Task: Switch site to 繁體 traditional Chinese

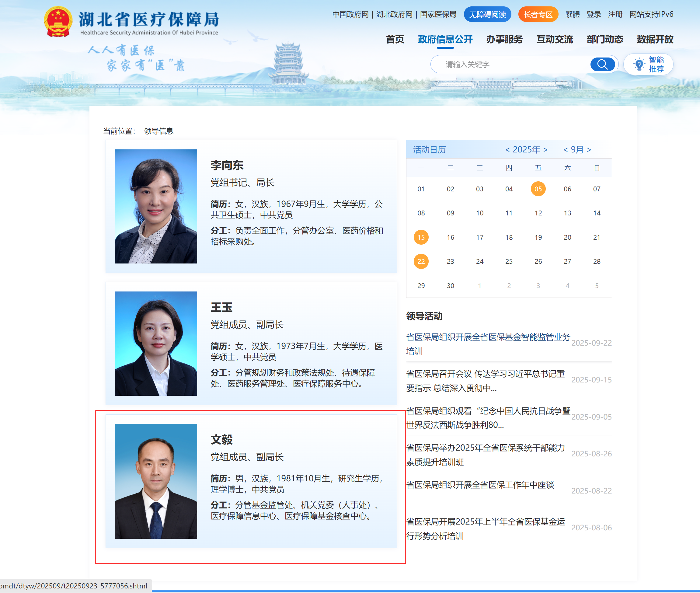Action: tap(573, 15)
